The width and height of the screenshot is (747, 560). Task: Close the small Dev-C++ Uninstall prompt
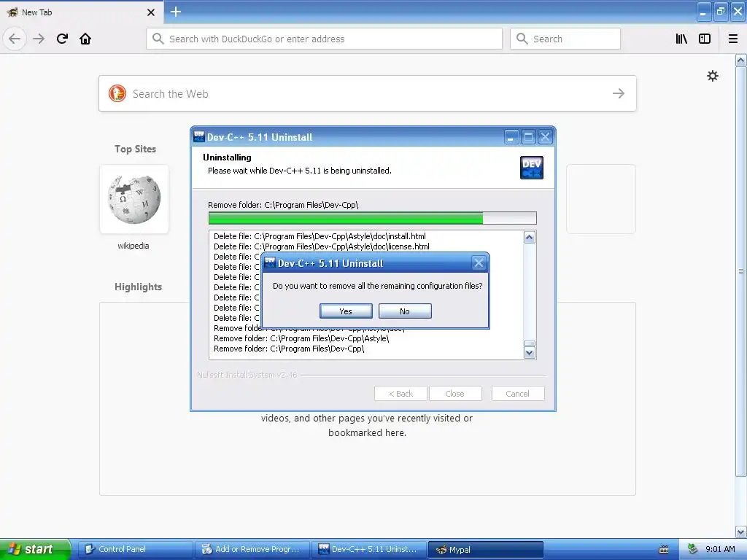pyautogui.click(x=479, y=262)
